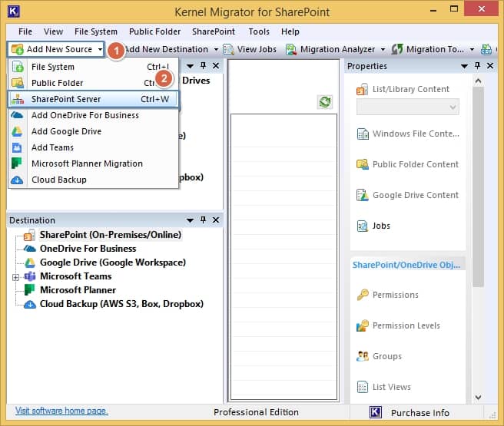Open the Help menu
504x426 pixels.
[x=290, y=31]
